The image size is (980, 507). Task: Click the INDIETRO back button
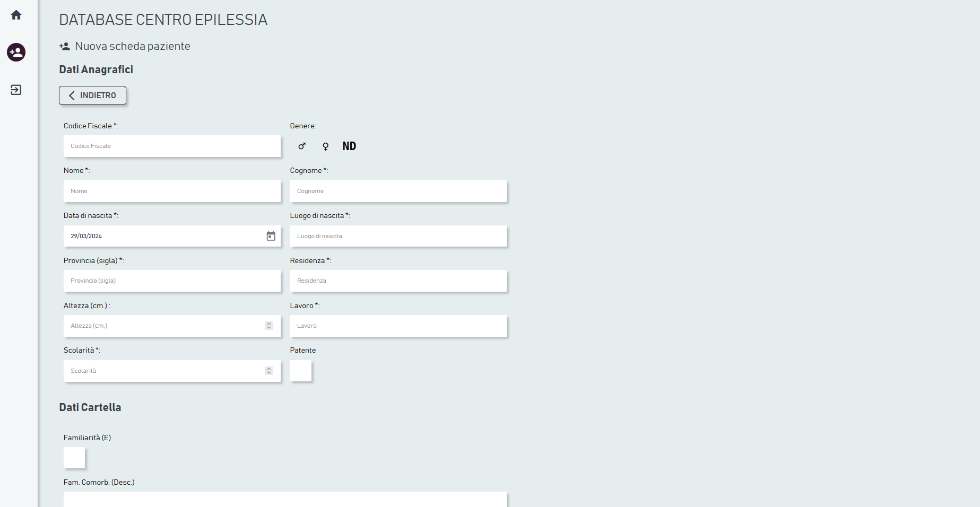(x=92, y=95)
